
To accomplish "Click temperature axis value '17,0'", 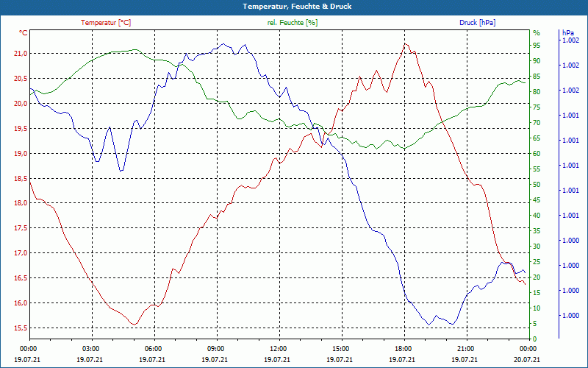I will click(x=21, y=253).
